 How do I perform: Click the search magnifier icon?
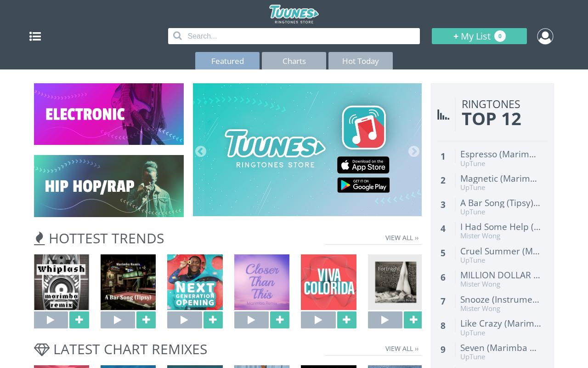point(177,36)
